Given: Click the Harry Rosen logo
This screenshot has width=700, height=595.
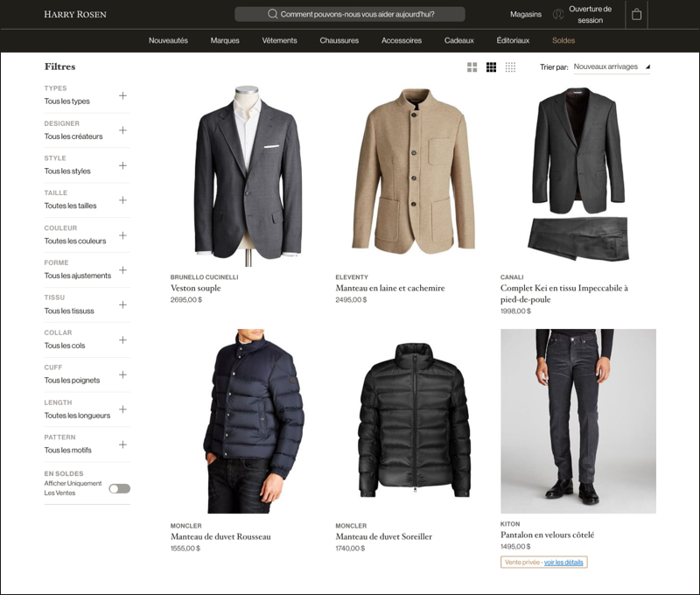Looking at the screenshot, I should pyautogui.click(x=75, y=14).
